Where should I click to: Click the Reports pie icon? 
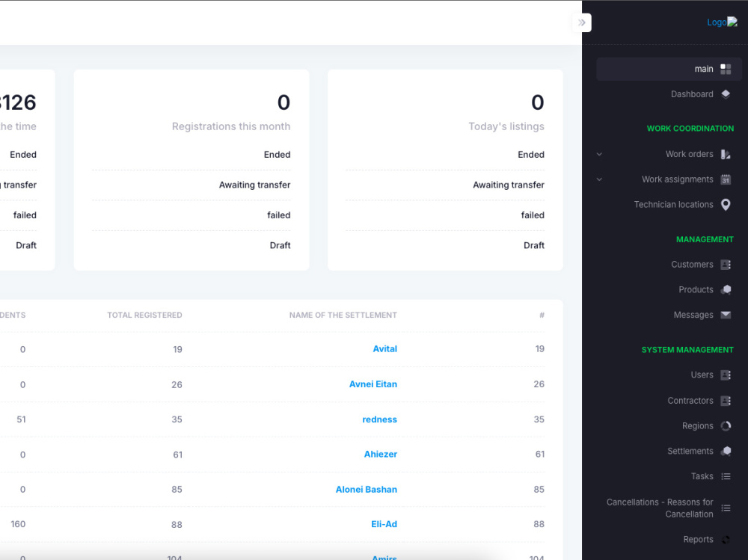tap(726, 540)
